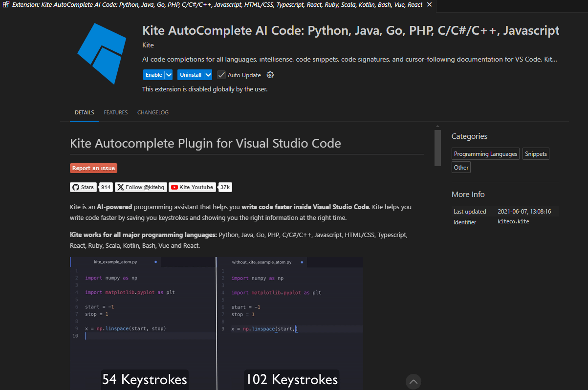Image resolution: width=588 pixels, height=390 pixels.
Task: Click the Enable button
Action: pyautogui.click(x=154, y=75)
